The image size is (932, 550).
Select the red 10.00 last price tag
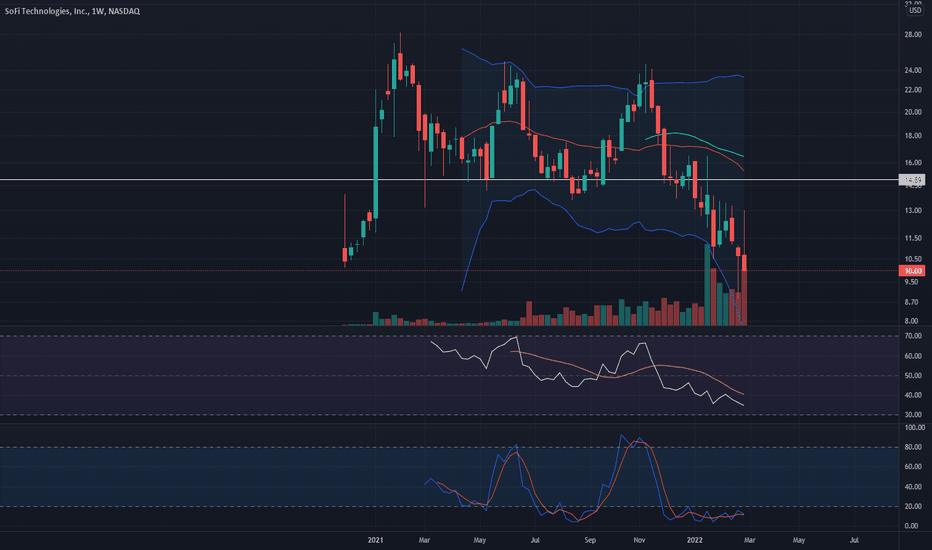[x=912, y=271]
